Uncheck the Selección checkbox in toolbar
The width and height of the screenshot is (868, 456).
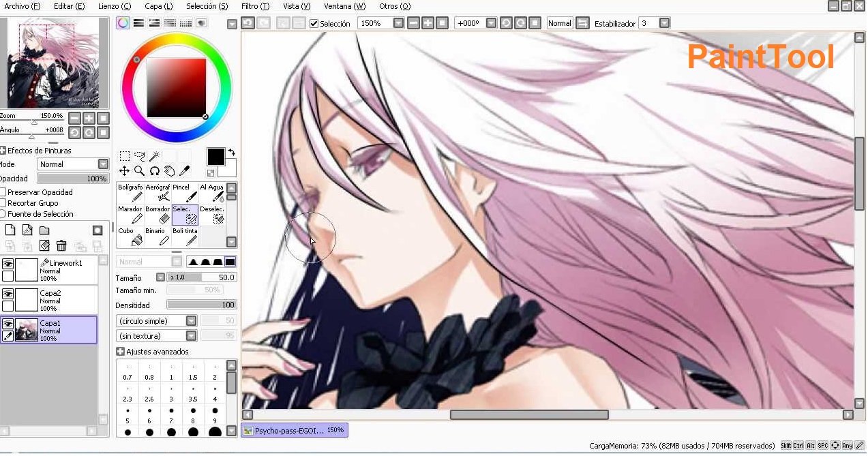pyautogui.click(x=314, y=23)
